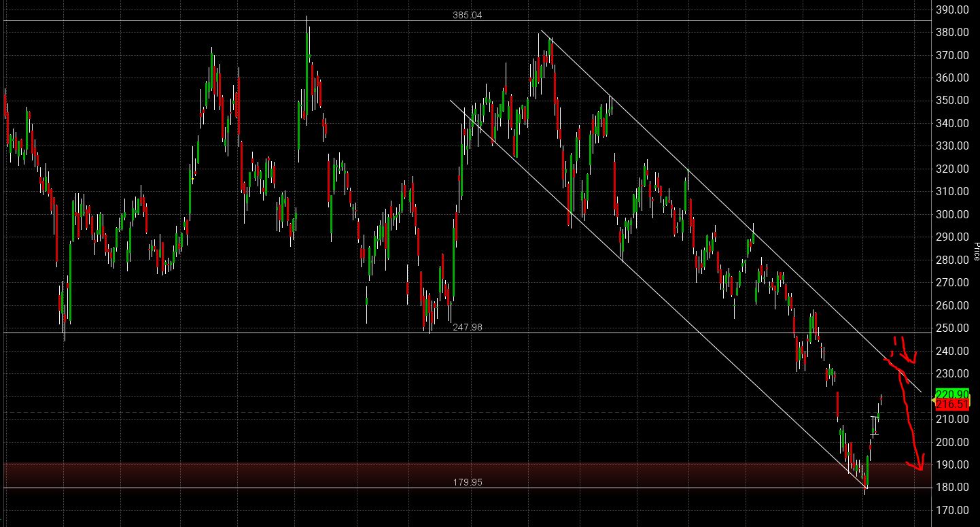Viewport: 980px width, 527px height.
Task: Click the 270.00 price axis label
Action: (952, 282)
